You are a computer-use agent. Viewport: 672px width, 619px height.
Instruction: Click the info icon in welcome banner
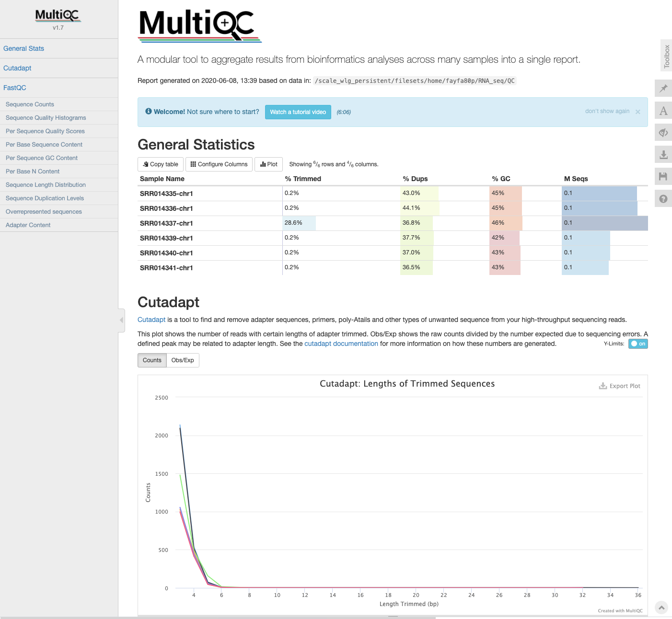[149, 111]
